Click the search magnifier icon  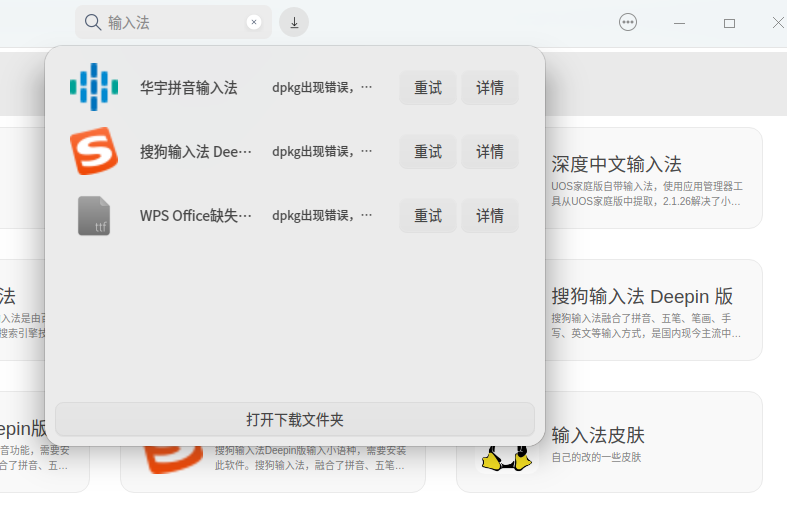[93, 22]
